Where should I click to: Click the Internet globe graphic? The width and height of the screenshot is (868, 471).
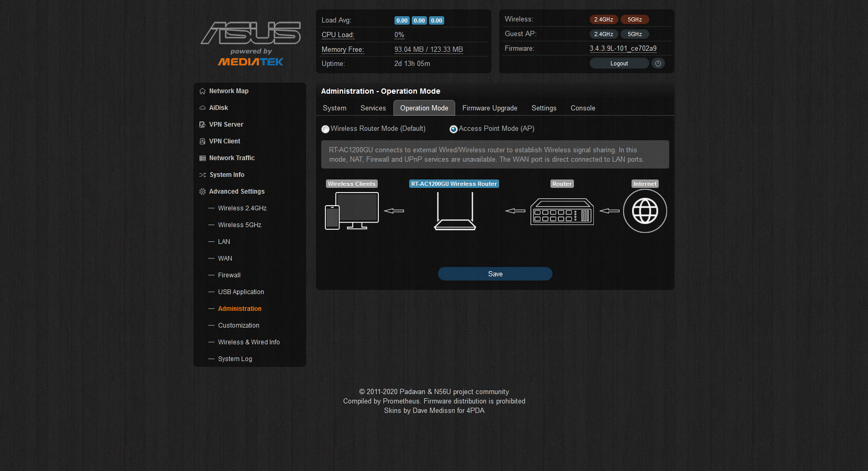645,211
